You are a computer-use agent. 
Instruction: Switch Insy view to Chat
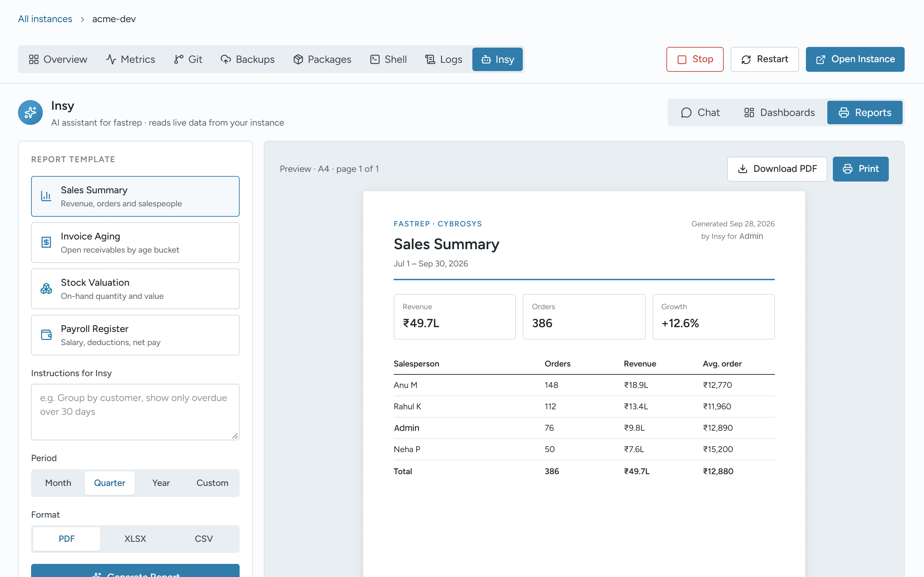(x=700, y=113)
